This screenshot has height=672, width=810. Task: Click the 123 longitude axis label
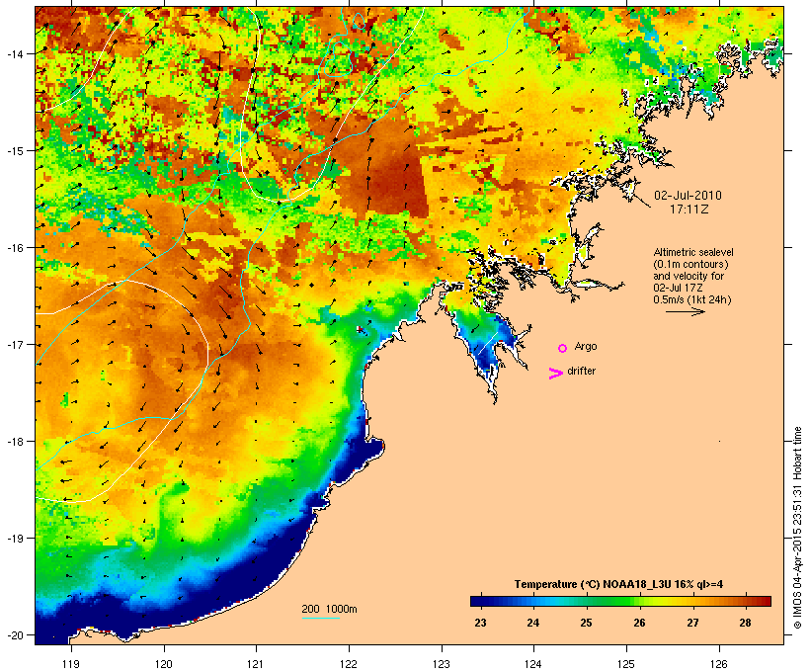(x=442, y=664)
